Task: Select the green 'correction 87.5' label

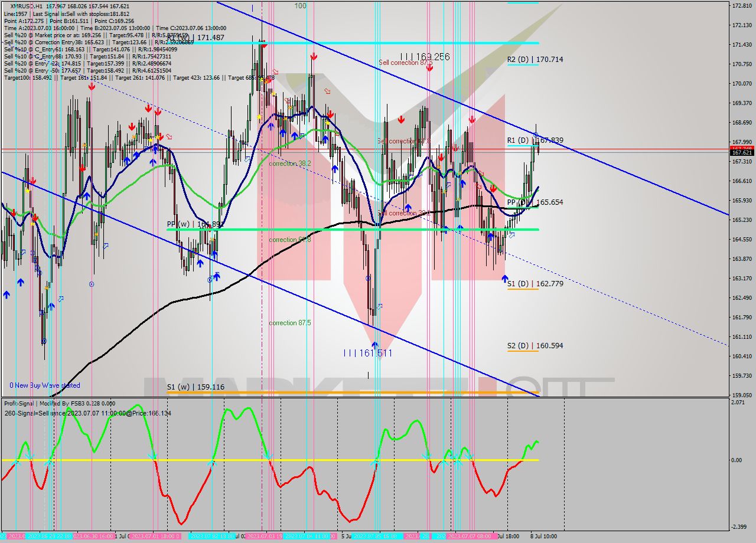Action: [289, 323]
